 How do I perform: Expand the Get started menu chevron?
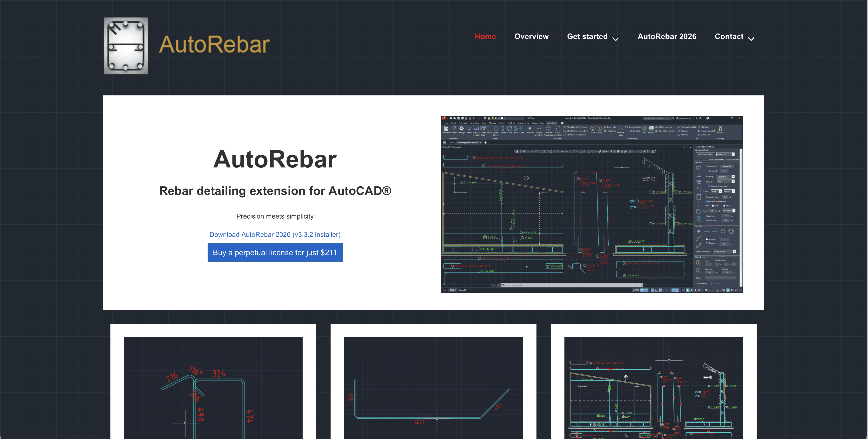(x=615, y=39)
